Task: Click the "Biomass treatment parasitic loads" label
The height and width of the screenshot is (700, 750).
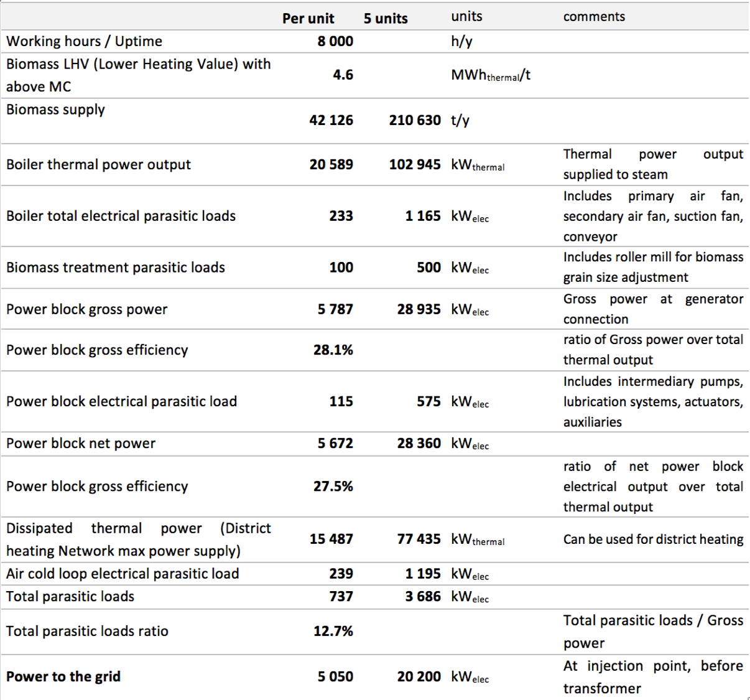Action: (x=115, y=268)
